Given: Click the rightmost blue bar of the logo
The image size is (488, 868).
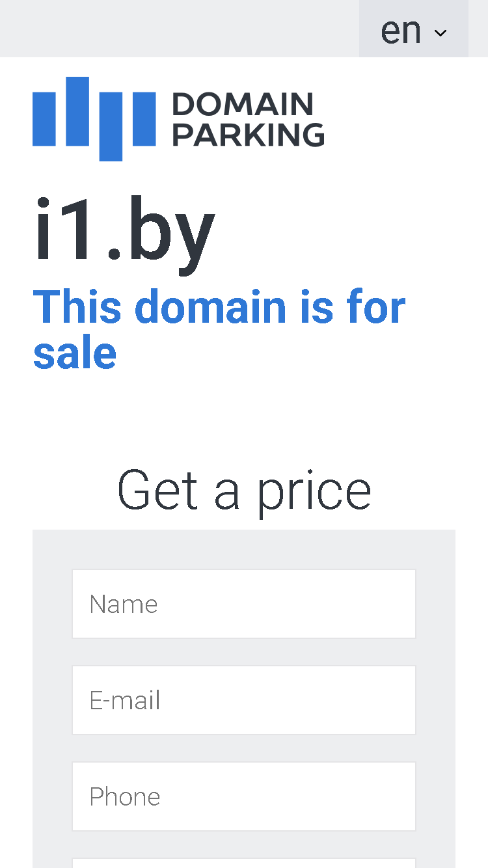Looking at the screenshot, I should tap(144, 118).
